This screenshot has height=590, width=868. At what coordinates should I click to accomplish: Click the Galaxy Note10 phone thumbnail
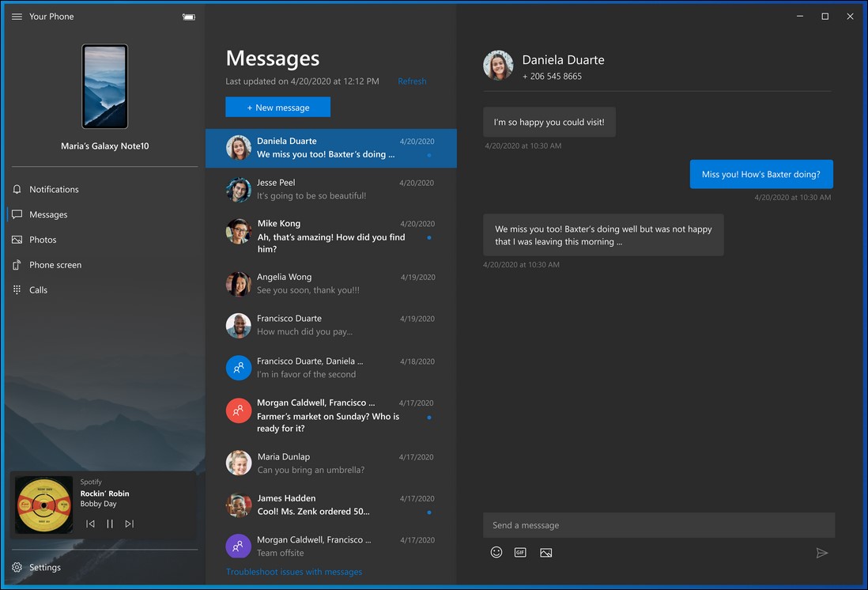(105, 86)
